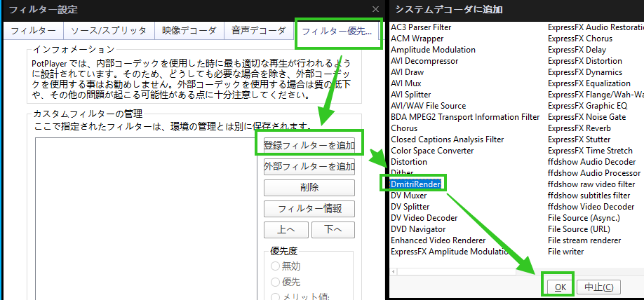
Task: Select DV Video Decoder entry
Action: 424,218
